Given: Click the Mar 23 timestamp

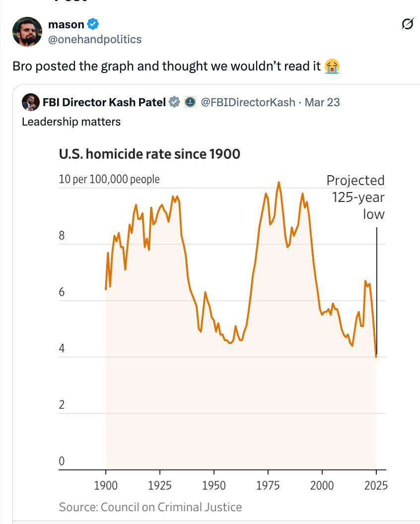Looking at the screenshot, I should 323,102.
